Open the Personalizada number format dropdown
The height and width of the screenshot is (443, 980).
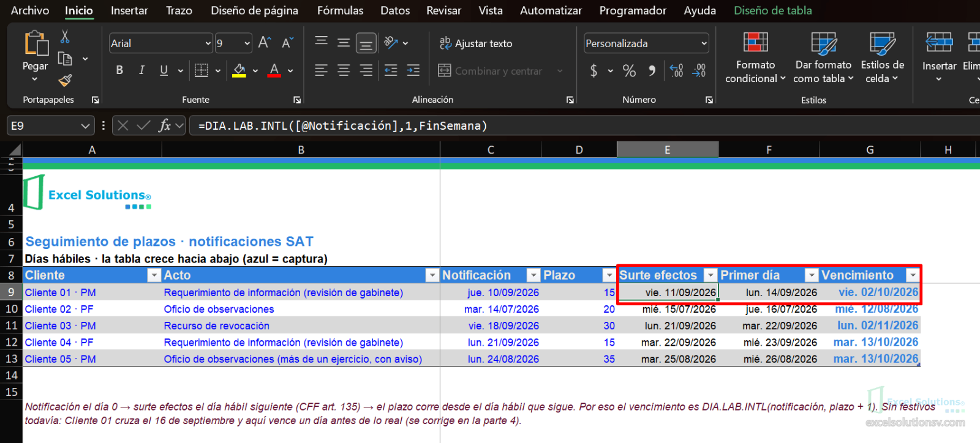coord(704,43)
